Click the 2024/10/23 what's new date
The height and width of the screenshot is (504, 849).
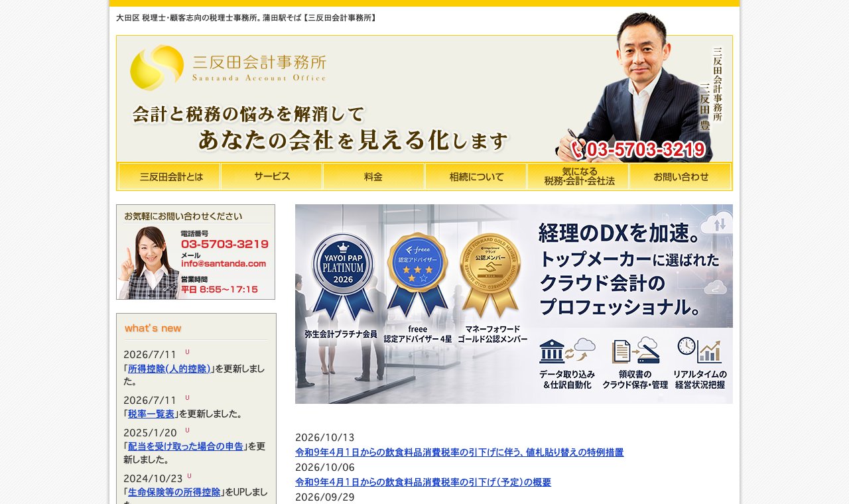153,479
